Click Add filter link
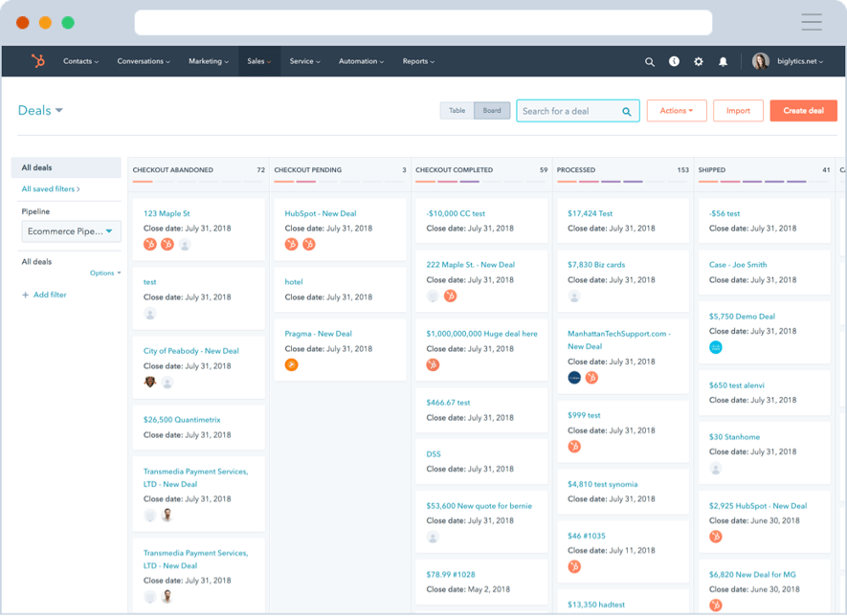This screenshot has height=616, width=847. (50, 295)
